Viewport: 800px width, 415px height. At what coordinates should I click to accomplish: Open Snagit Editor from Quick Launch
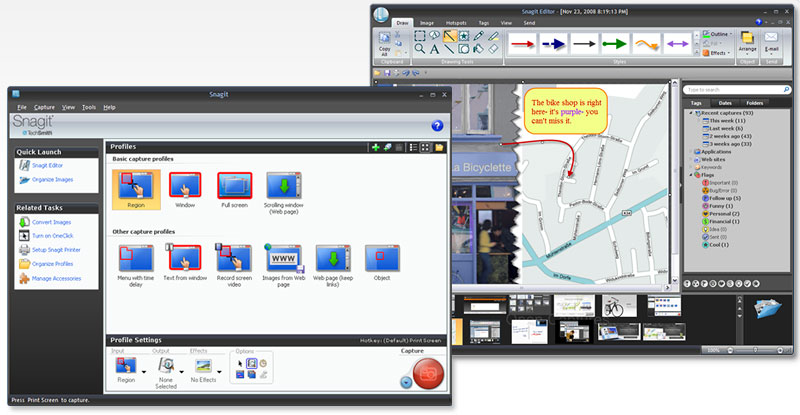point(47,165)
